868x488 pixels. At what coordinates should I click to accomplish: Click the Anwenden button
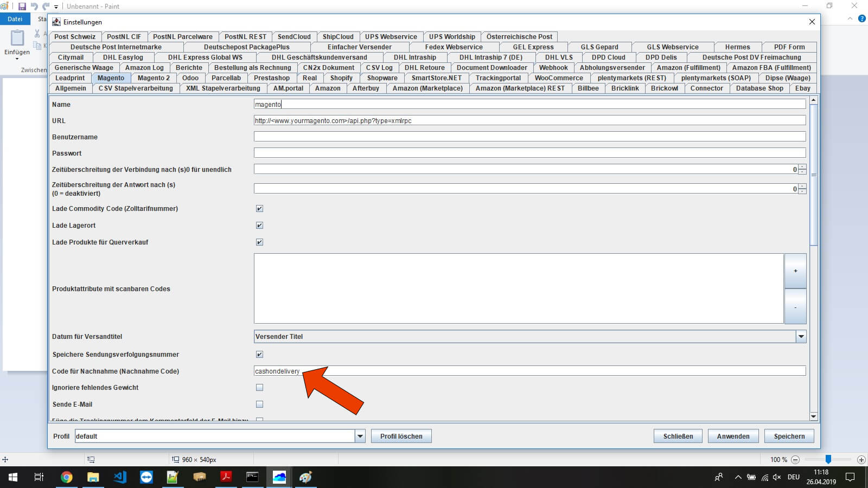point(733,436)
